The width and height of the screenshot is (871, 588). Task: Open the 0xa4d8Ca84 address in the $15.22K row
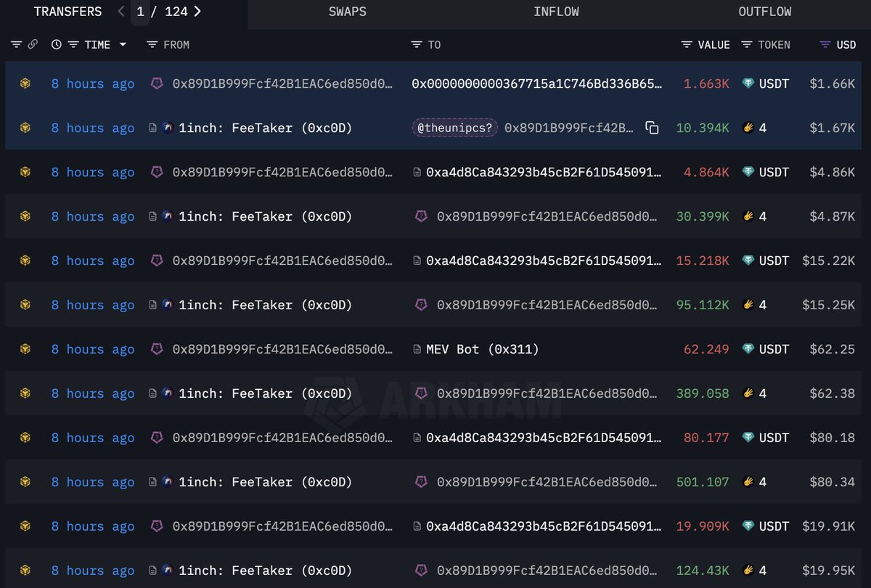(544, 261)
